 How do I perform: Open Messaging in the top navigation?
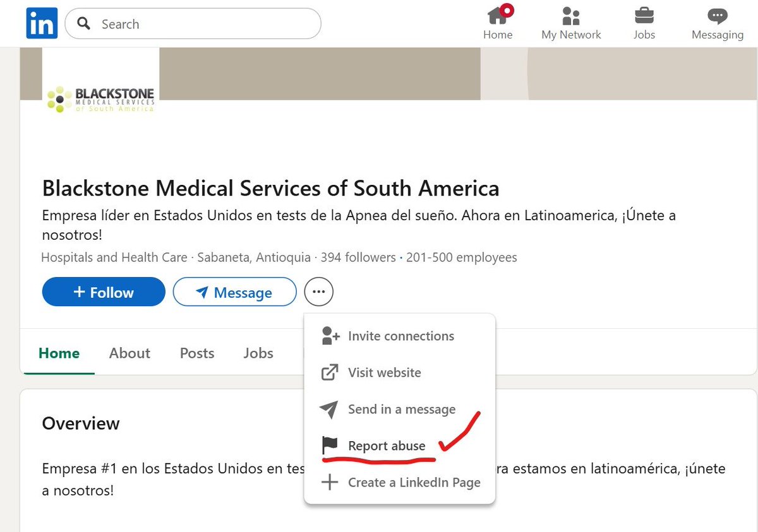(x=718, y=23)
